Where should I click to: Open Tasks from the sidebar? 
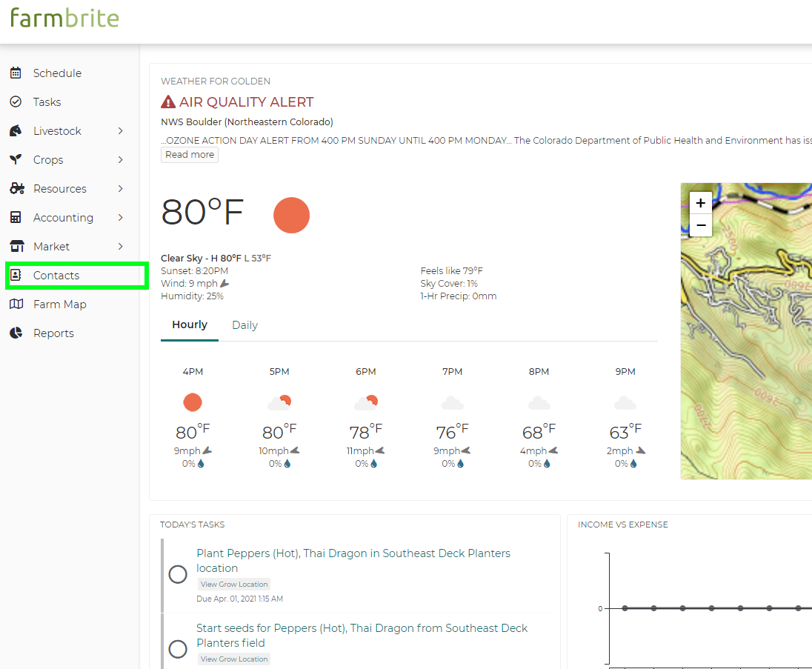coord(47,102)
